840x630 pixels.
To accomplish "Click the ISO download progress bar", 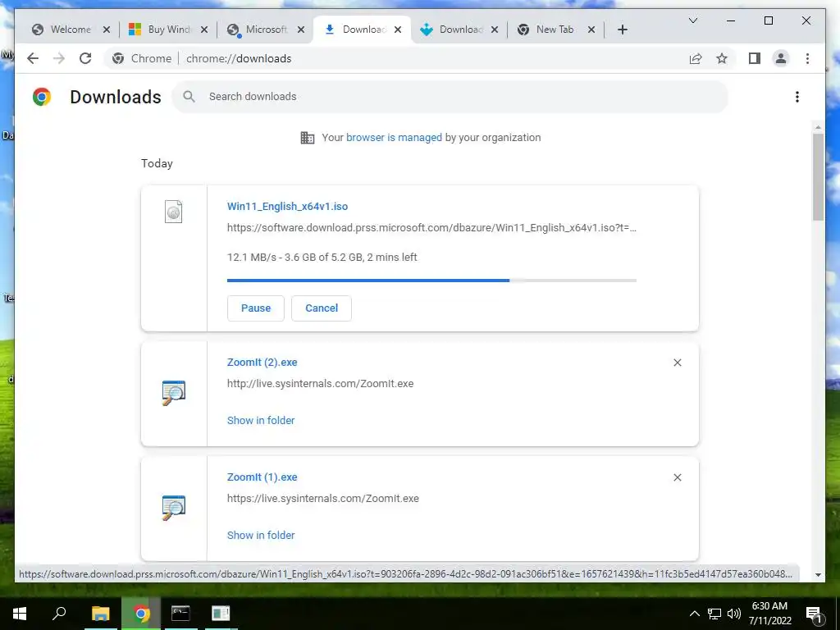I will pyautogui.click(x=431, y=281).
